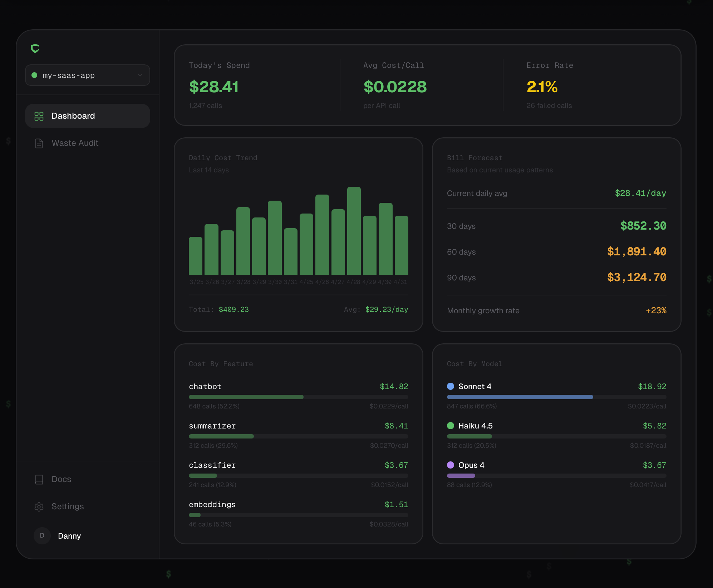Click the tallest bar for 4/28

[x=354, y=231]
